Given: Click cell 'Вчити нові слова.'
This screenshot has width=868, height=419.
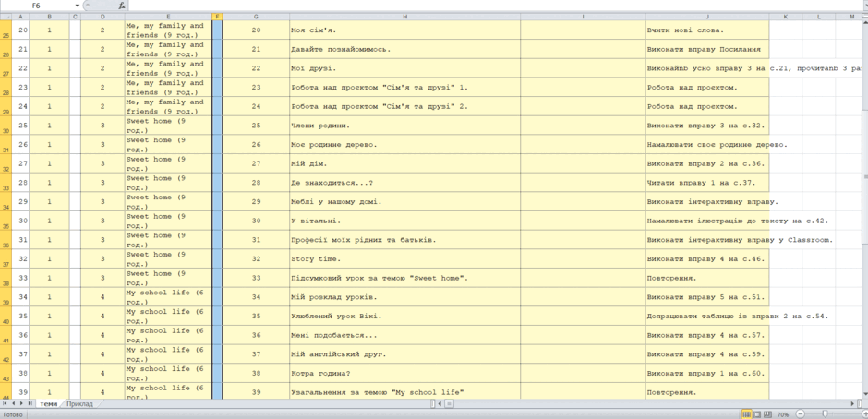Looking at the screenshot, I should (x=707, y=30).
